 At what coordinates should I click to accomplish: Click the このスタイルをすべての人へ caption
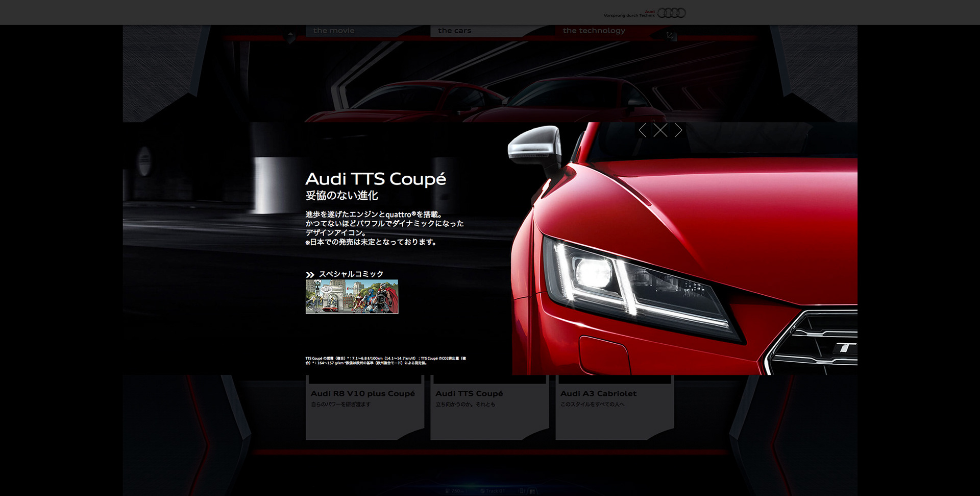(592, 404)
